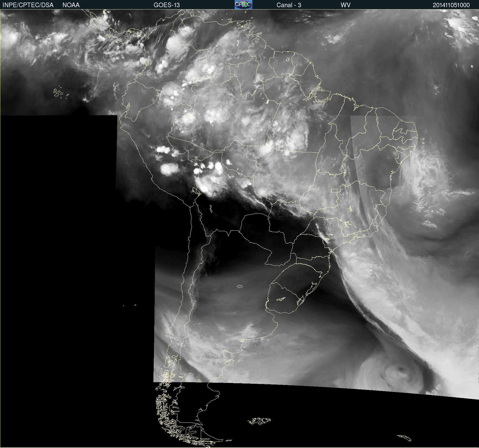
Task: Click the Canal - 3 label
Action: pos(289,5)
